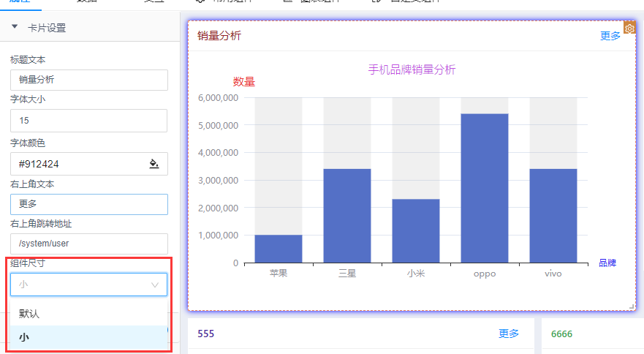
Task: Open the 组件尺寸 dropdown box
Action: click(x=88, y=285)
